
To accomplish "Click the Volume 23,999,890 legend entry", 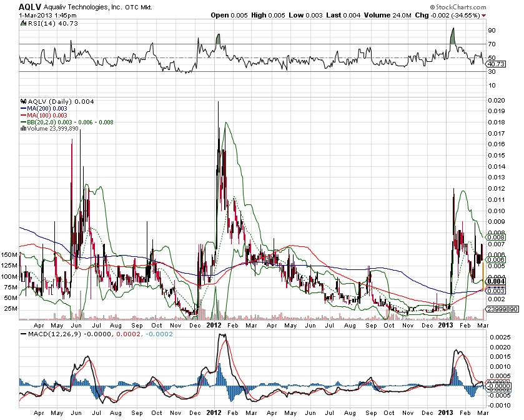I will 53,128.
